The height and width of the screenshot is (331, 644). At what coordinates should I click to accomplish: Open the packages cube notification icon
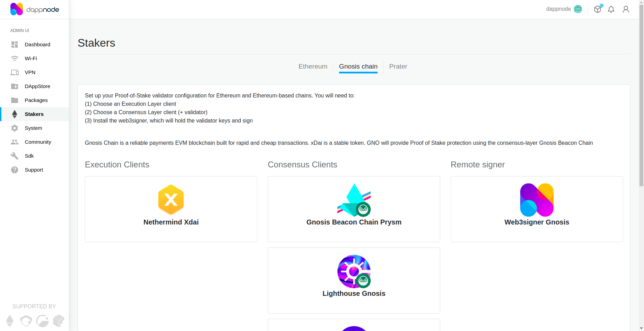[x=598, y=9]
